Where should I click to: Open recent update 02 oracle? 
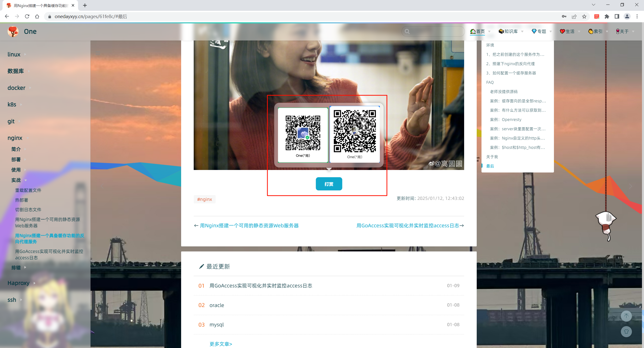[217, 305]
